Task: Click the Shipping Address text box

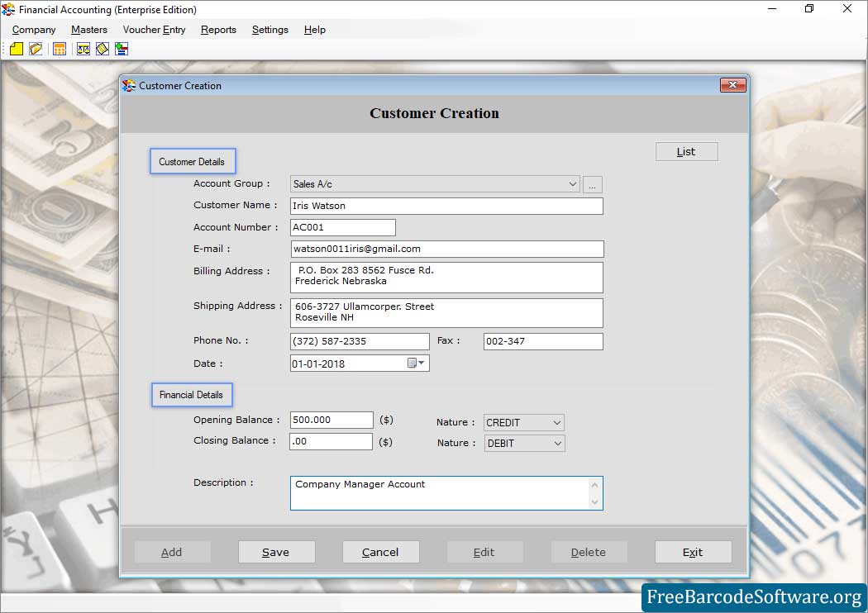Action: pyautogui.click(x=446, y=313)
